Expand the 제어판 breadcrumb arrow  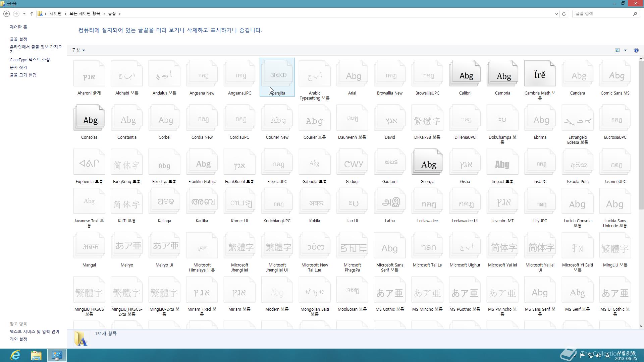[x=65, y=14]
